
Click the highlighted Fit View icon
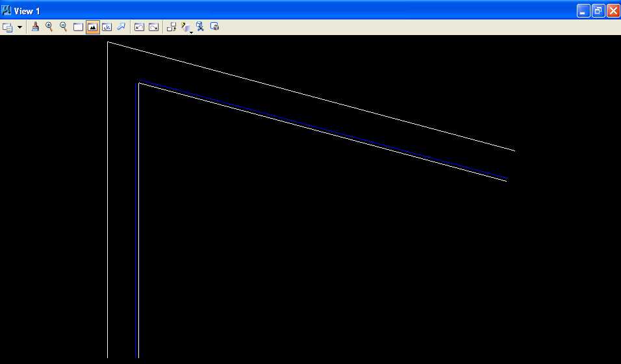point(92,27)
